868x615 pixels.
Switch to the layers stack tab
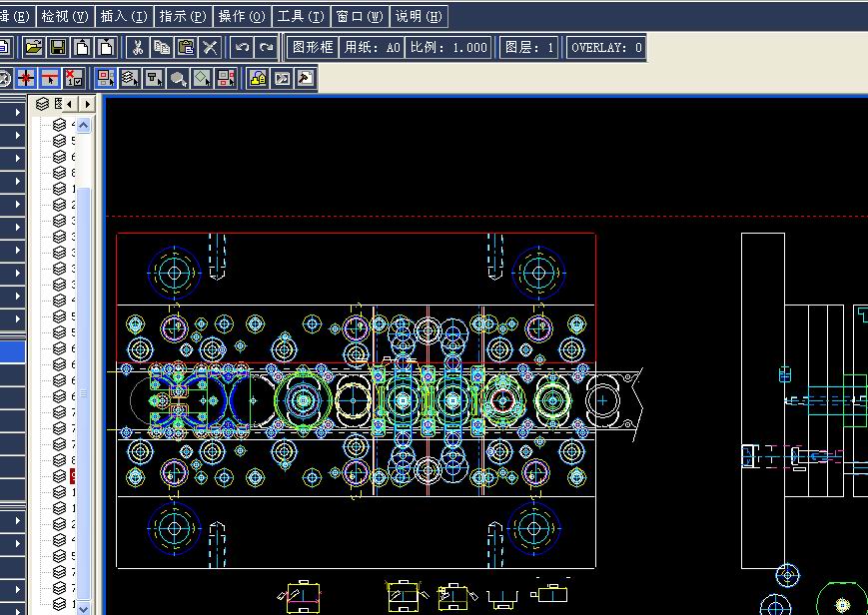click(x=43, y=104)
